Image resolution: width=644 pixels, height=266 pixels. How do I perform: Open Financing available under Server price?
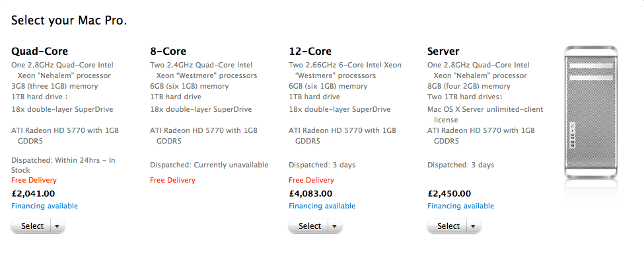coord(461,206)
